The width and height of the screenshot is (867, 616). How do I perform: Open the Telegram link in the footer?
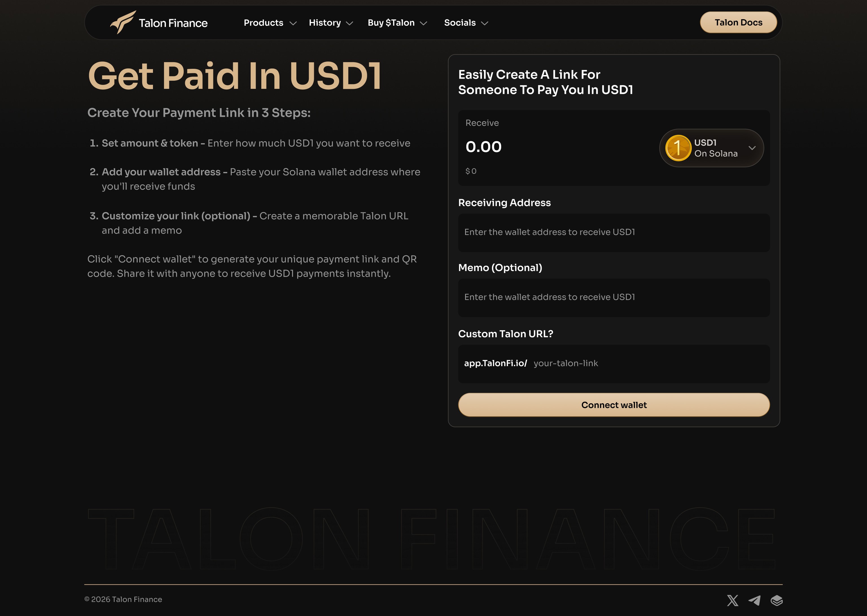[x=755, y=600]
